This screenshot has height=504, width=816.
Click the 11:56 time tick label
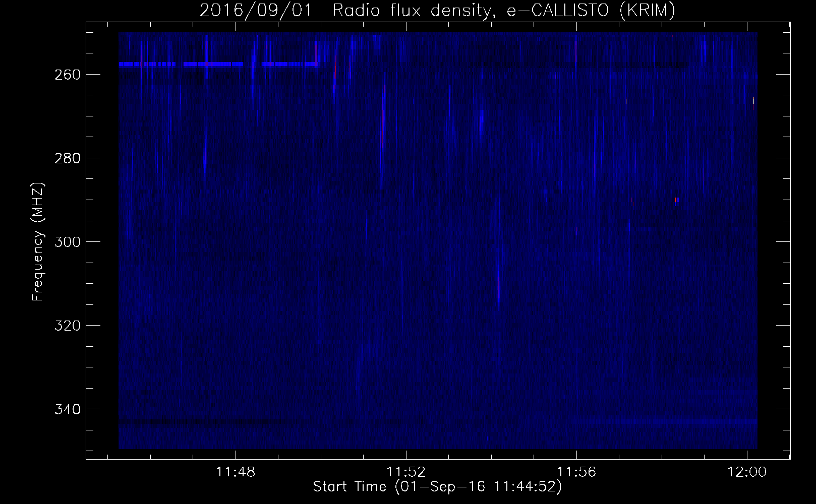point(576,472)
